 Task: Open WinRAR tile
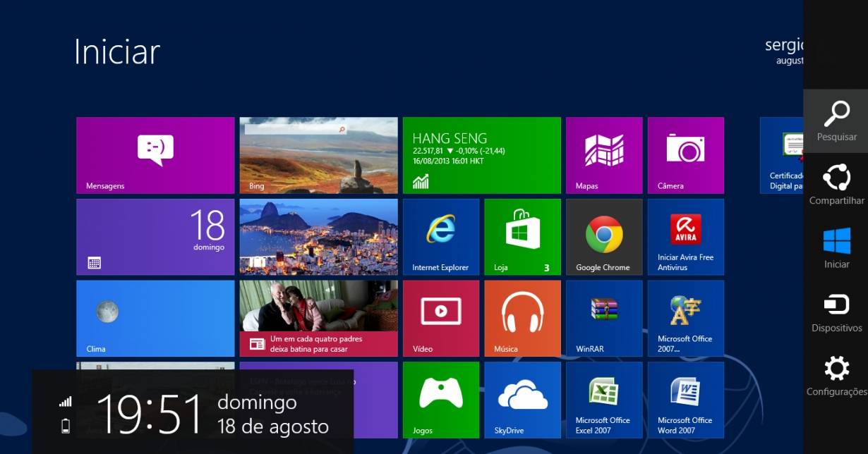pos(604,318)
